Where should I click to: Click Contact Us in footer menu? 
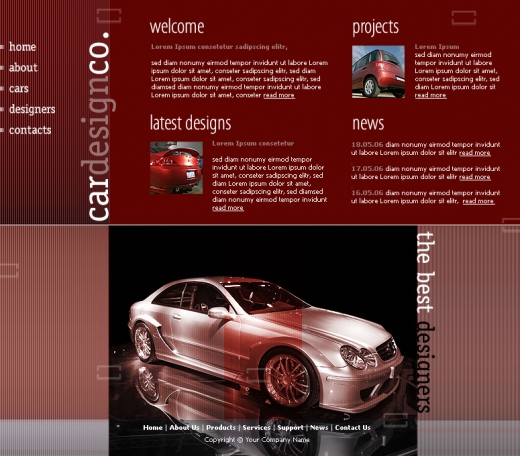(353, 428)
